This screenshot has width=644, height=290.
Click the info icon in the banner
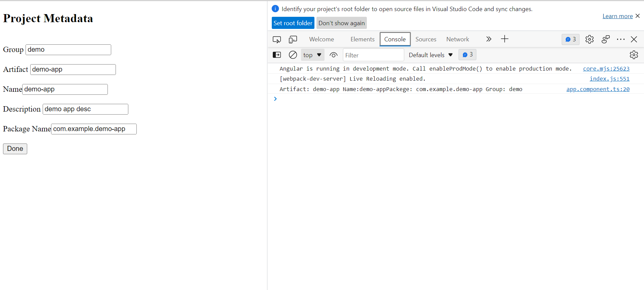point(275,9)
